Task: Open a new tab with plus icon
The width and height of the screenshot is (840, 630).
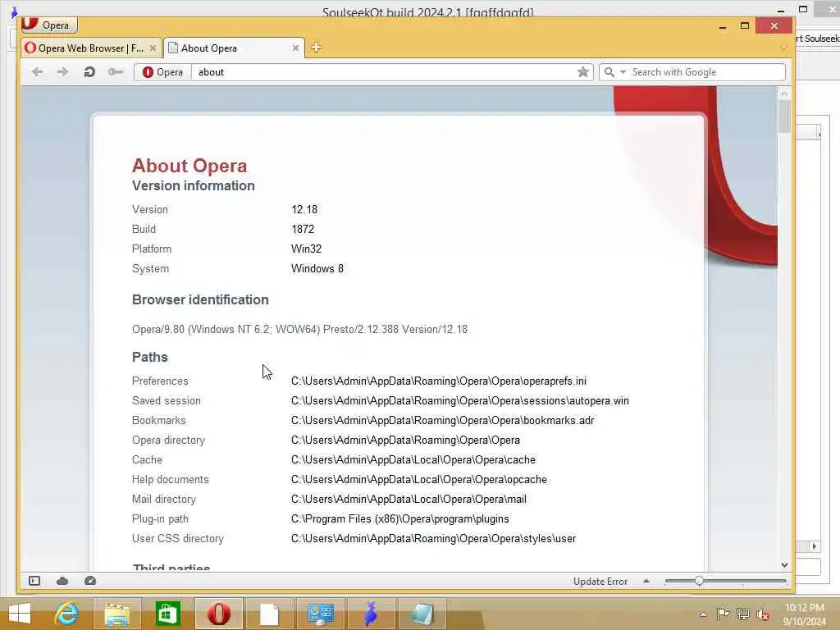Action: pyautogui.click(x=316, y=48)
